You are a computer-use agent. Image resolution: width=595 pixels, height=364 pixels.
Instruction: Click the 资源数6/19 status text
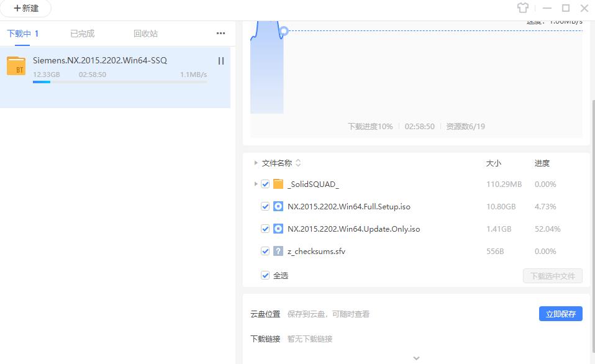pyautogui.click(x=466, y=126)
